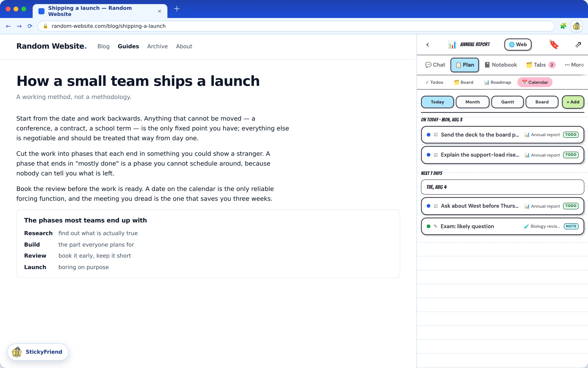
Task: Click the green dot on 'Exam: likely question'
Action: pos(429,226)
